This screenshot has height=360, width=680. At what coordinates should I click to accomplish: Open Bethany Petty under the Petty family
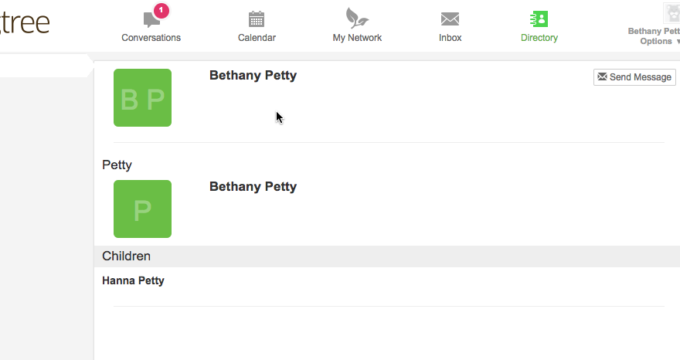[x=253, y=187]
